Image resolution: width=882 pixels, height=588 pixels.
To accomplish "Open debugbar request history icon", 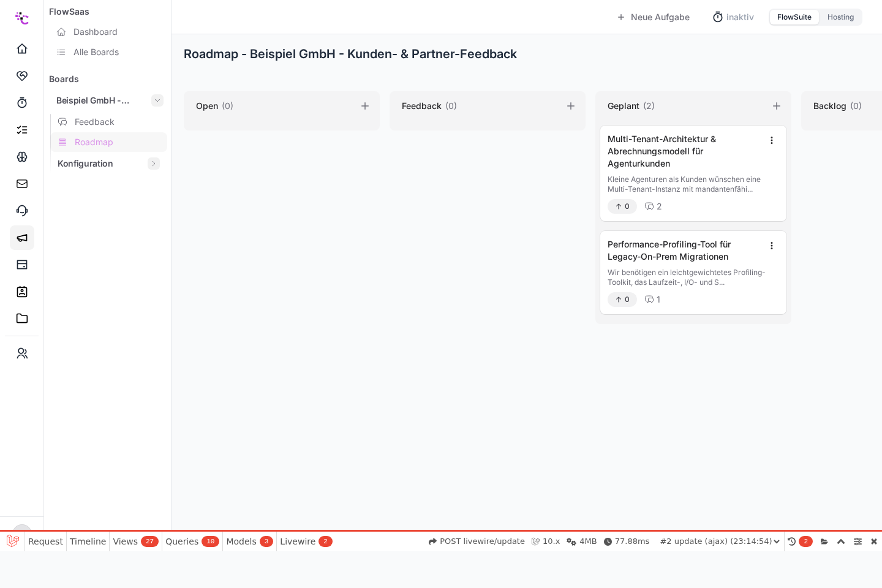I will pos(791,541).
